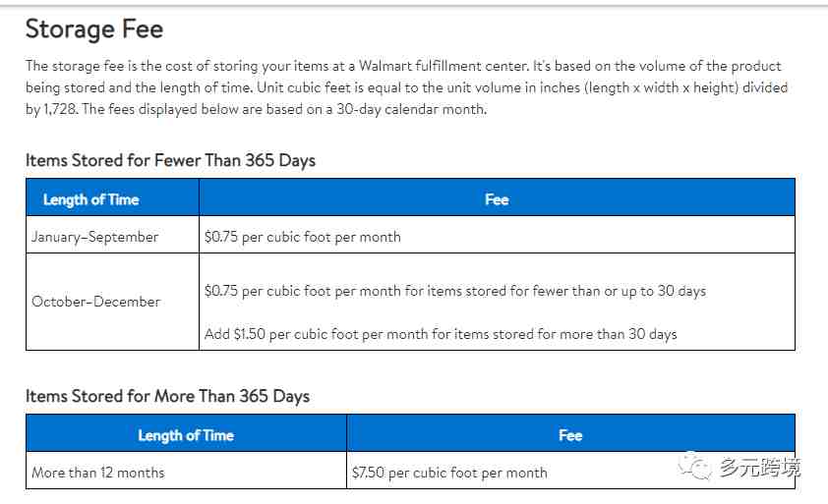Click the January–September row cell
The width and height of the screenshot is (828, 504).
click(x=95, y=237)
